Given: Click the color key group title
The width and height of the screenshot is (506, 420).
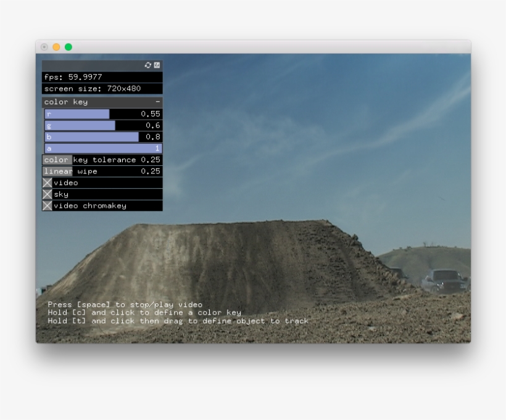Looking at the screenshot, I should point(66,102).
